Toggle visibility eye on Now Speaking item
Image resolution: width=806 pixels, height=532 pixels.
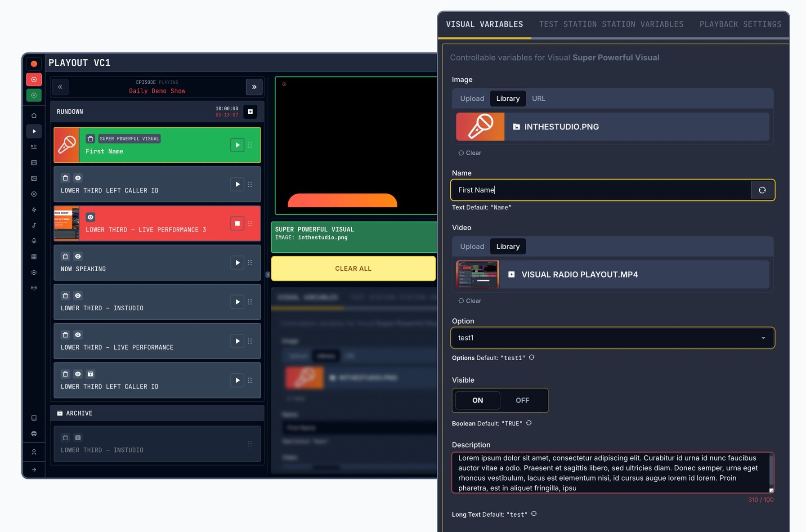click(x=78, y=256)
